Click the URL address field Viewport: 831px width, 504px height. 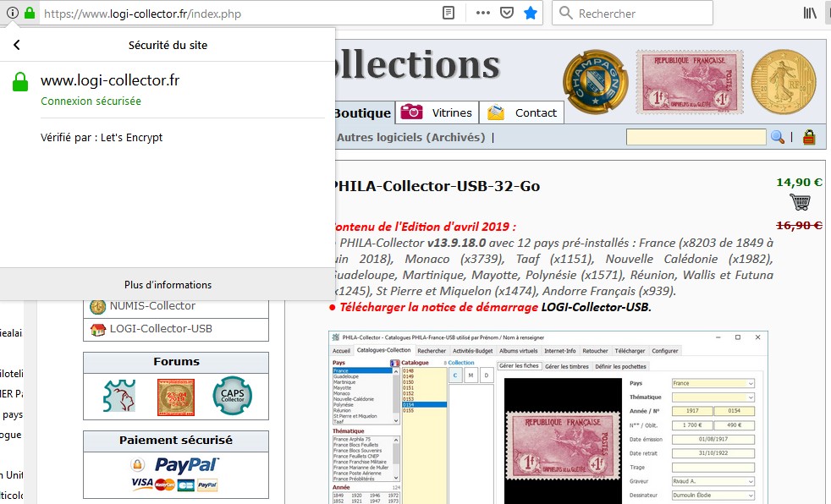239,14
